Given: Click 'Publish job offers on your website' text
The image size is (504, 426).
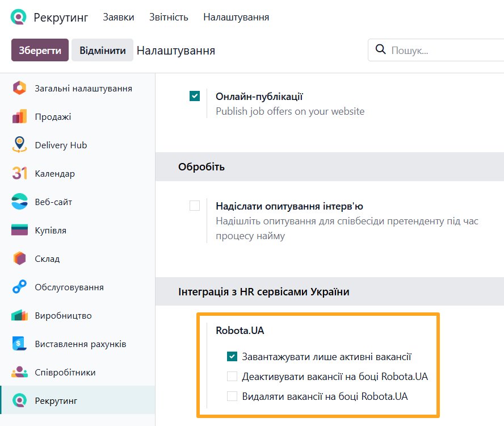Looking at the screenshot, I should click(x=290, y=111).
